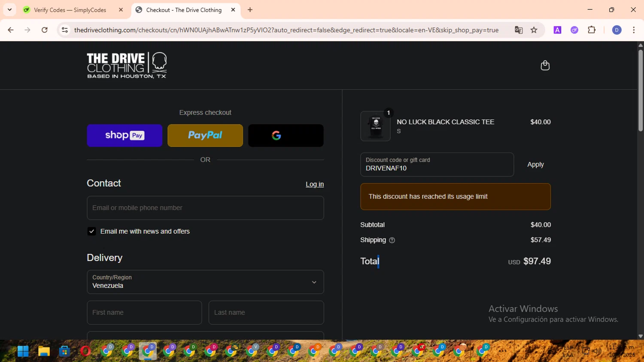This screenshot has height=362, width=644.
Task: Close the Verify Codes — SimplyCodes tab
Action: (121, 10)
